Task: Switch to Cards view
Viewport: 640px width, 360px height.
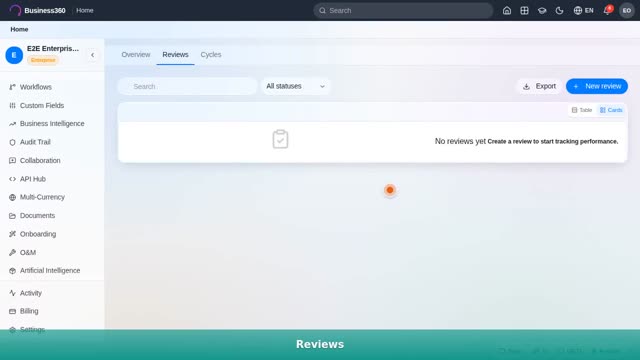Action: tap(611, 110)
